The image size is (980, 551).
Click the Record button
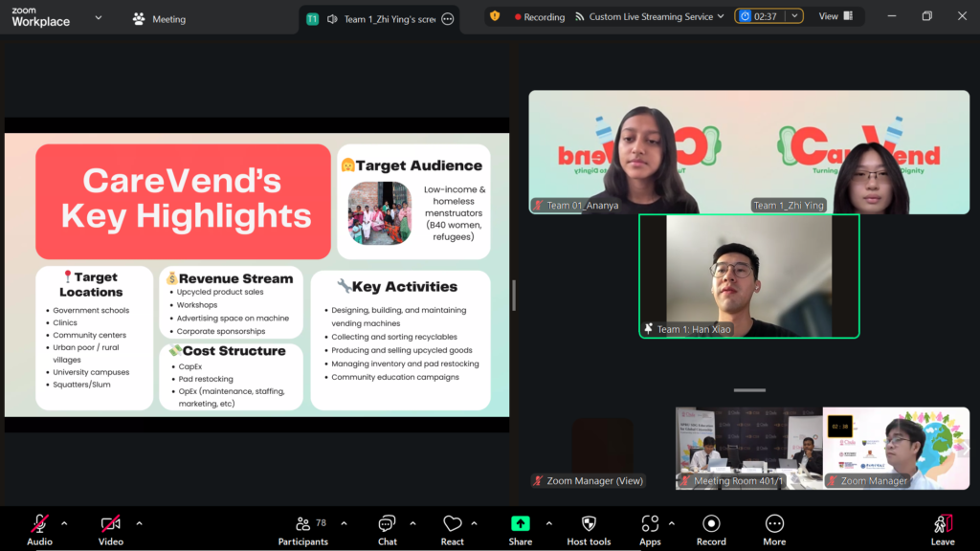(711, 530)
